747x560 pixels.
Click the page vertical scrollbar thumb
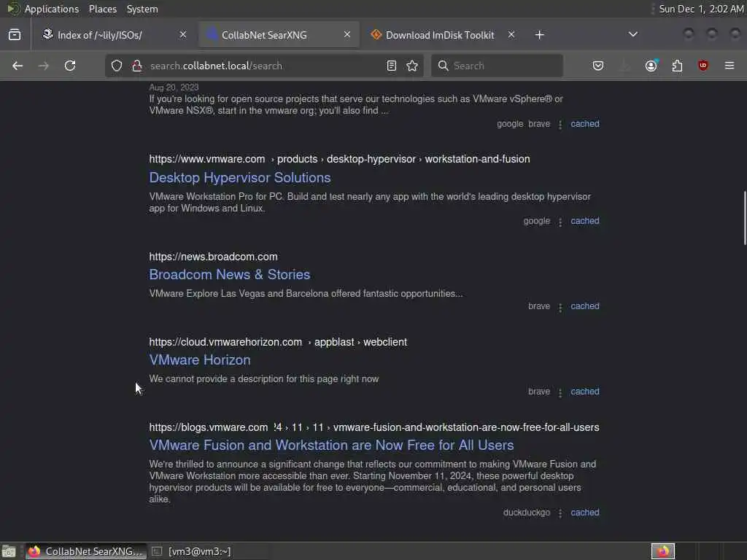(x=745, y=218)
